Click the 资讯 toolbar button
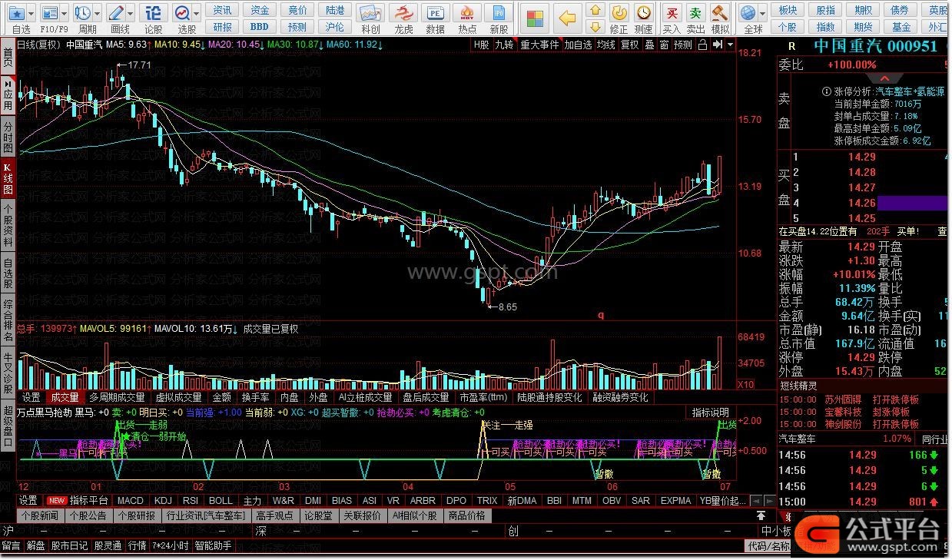This screenshot has height=560, width=952. 222,10
